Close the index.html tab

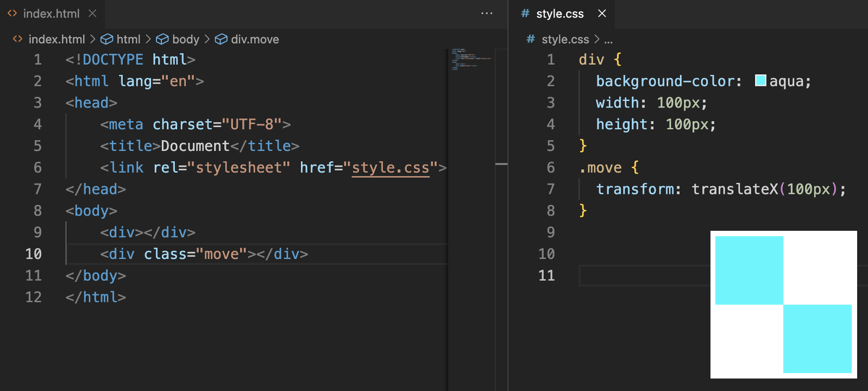tap(92, 14)
